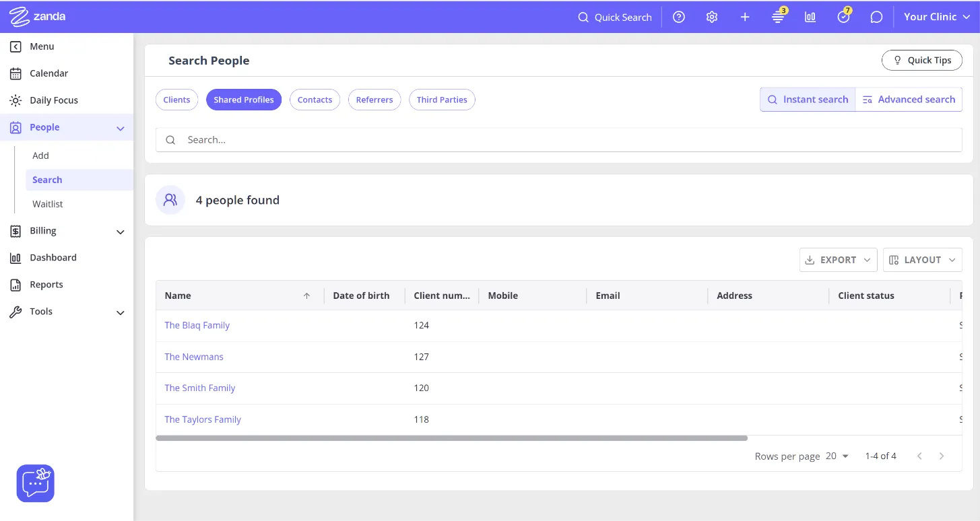
Task: Change Rows per page dropdown value
Action: [x=837, y=456]
